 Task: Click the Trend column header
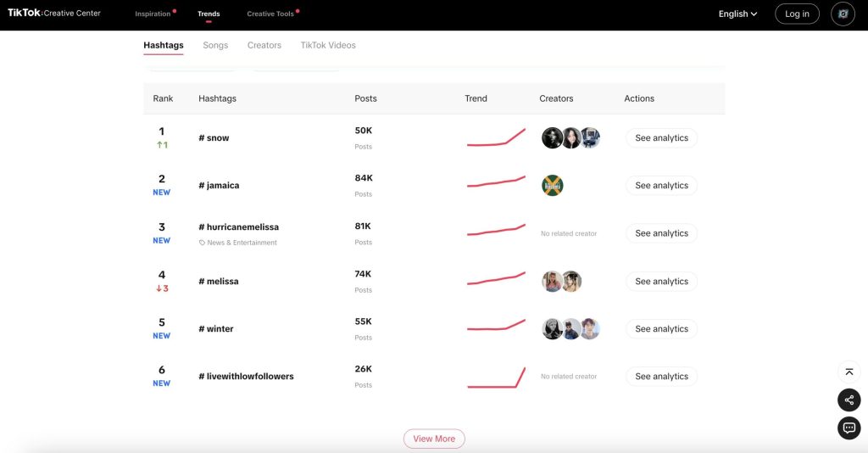pos(476,98)
